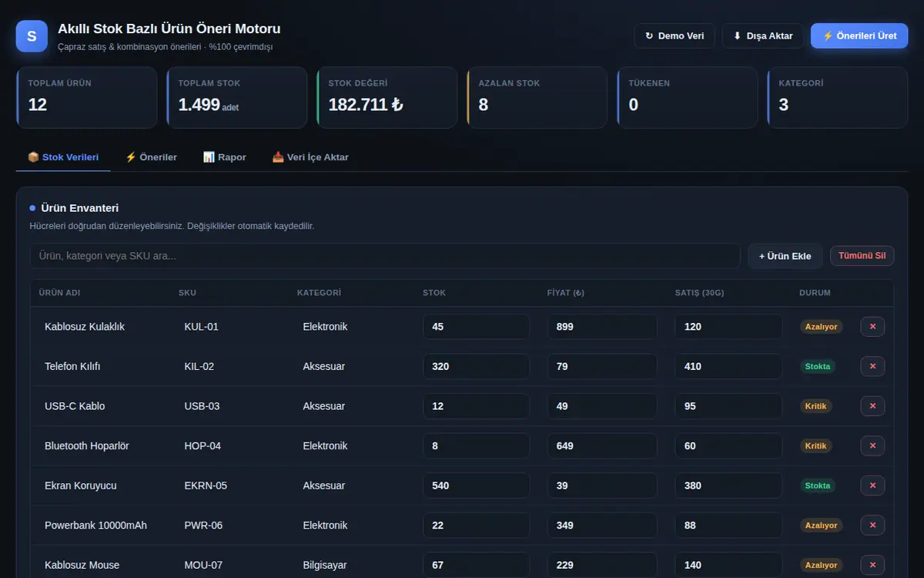Viewport: 924px width, 578px height.
Task: Click the KUL-01 SKU cell
Action: (x=202, y=327)
